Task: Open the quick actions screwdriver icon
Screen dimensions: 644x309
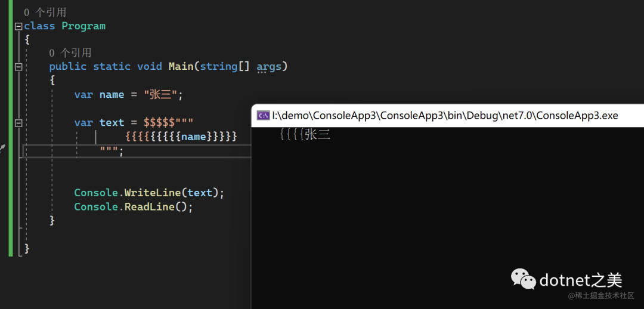Action: click(x=2, y=149)
